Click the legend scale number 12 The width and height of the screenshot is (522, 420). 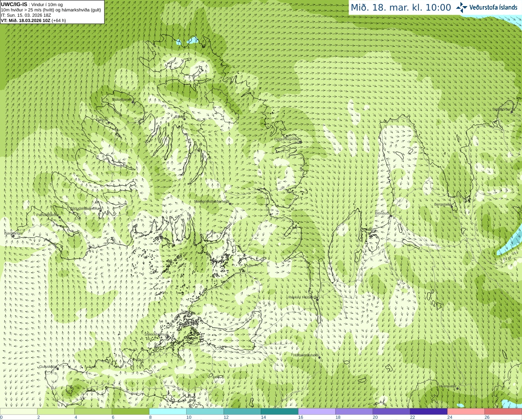tap(226, 418)
